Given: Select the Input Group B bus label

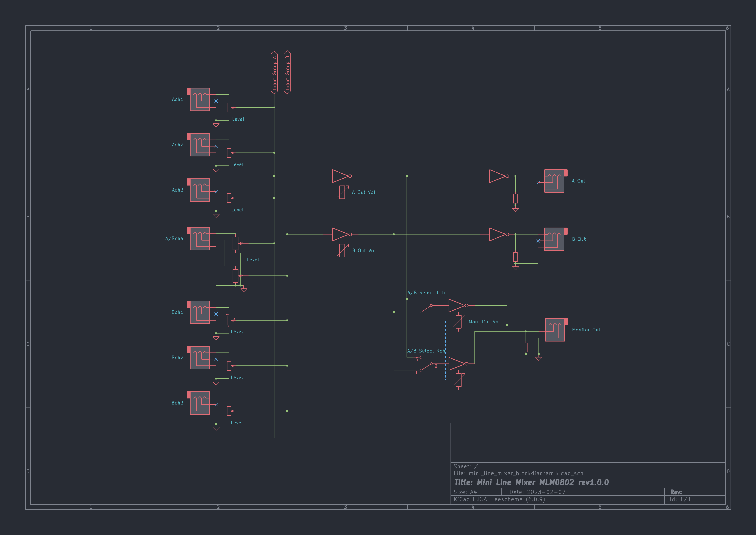Looking at the screenshot, I should click(287, 72).
